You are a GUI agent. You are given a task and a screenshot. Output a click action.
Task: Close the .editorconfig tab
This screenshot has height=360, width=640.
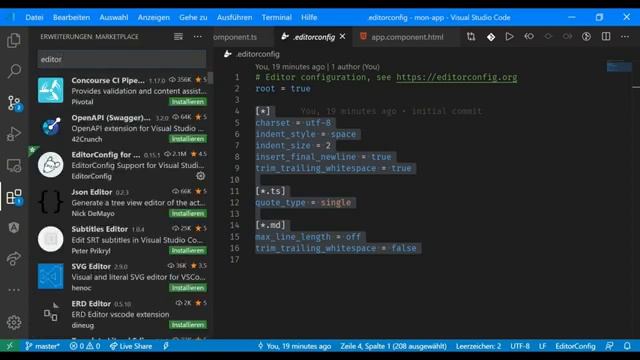[x=342, y=36]
